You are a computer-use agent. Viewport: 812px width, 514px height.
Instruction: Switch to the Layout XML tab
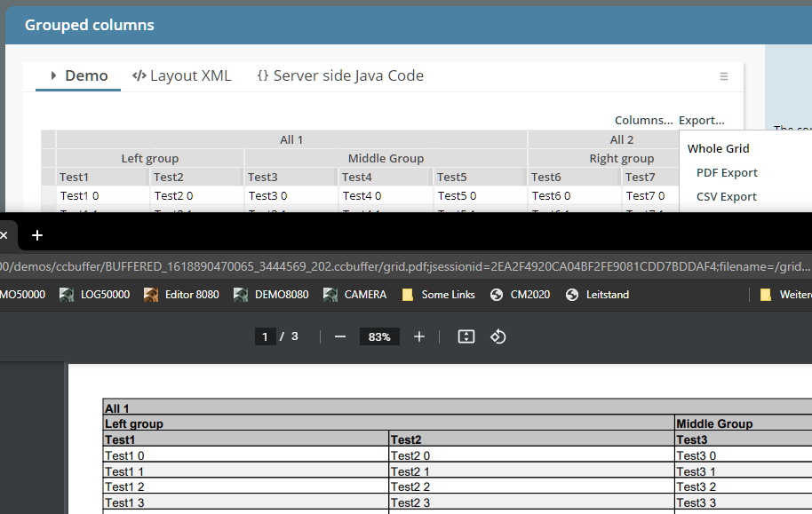181,76
